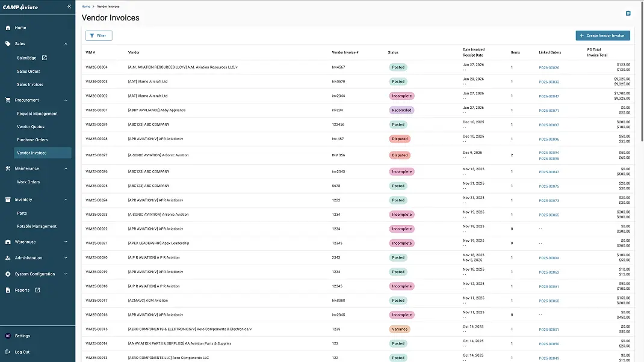Click the Inventory box icon
The width and height of the screenshot is (644, 362).
click(8, 200)
